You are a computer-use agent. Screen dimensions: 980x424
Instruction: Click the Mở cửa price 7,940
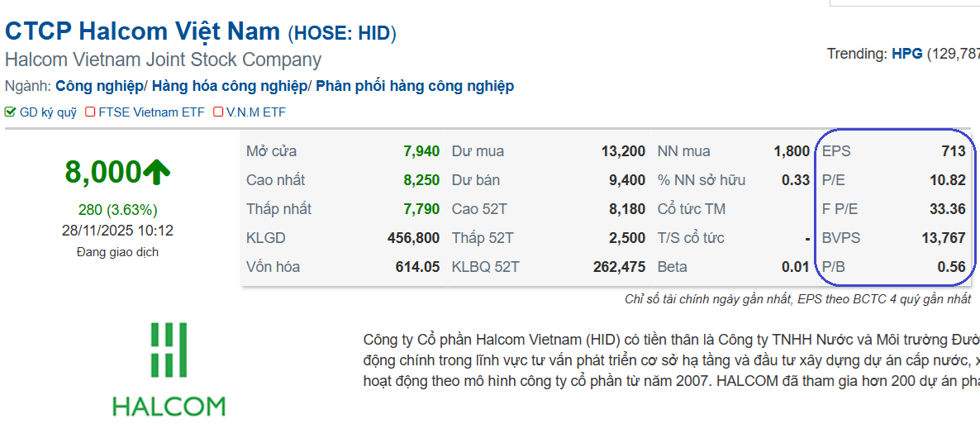click(x=421, y=151)
